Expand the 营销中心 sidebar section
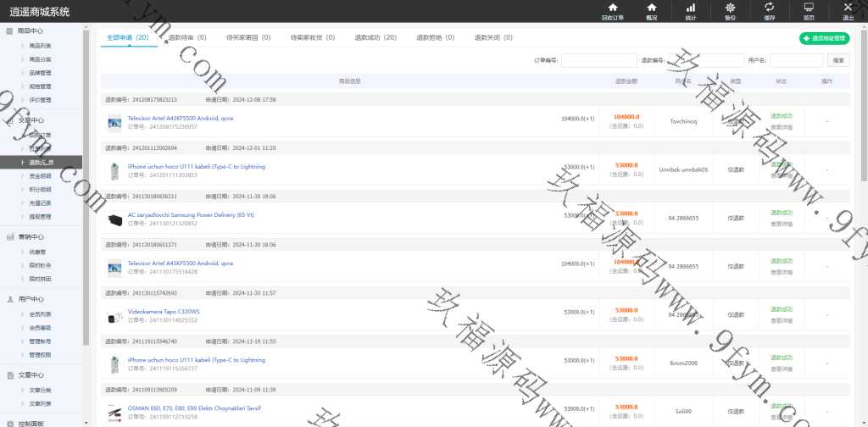This screenshot has width=868, height=427. coord(31,236)
